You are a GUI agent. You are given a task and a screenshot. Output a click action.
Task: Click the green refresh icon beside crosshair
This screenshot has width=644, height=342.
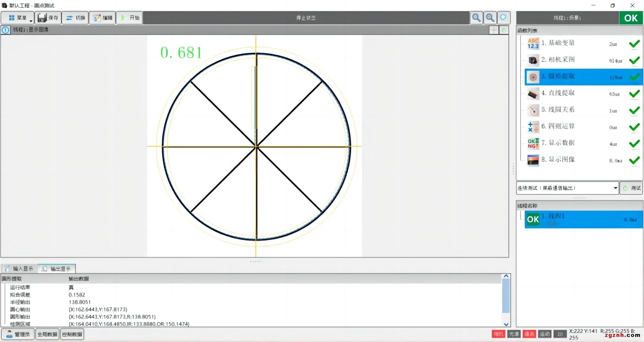[x=504, y=30]
